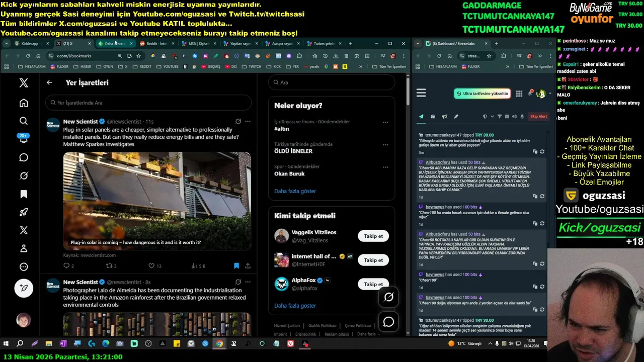This screenshot has height=362, width=644.
Task: Reload the x.com page
Action: [28, 56]
